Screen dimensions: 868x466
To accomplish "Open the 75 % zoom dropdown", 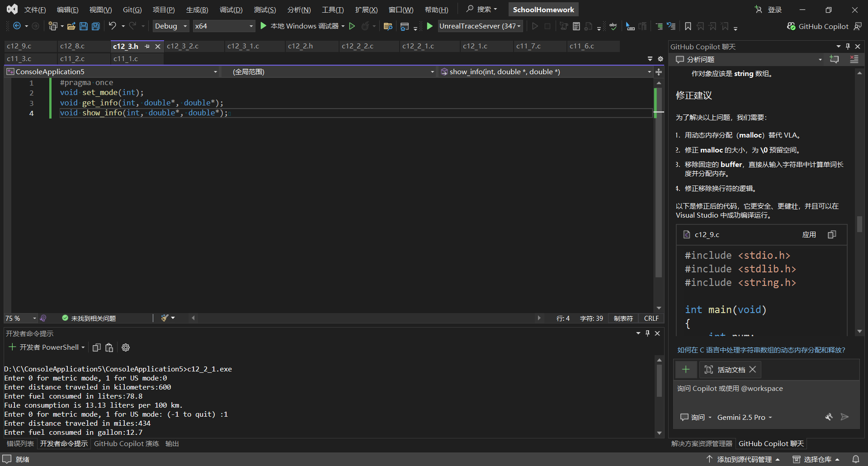I will click(21, 318).
